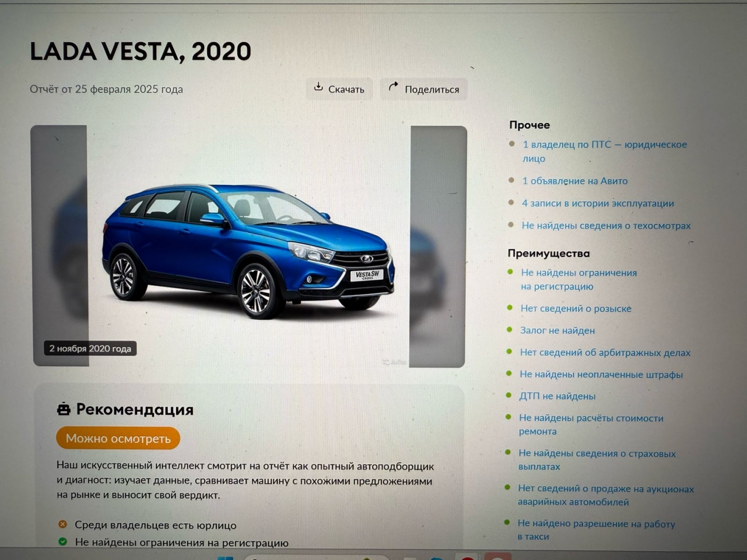Open link 4 записи в истории эксплуатации
This screenshot has height=560, width=747.
coord(598,203)
